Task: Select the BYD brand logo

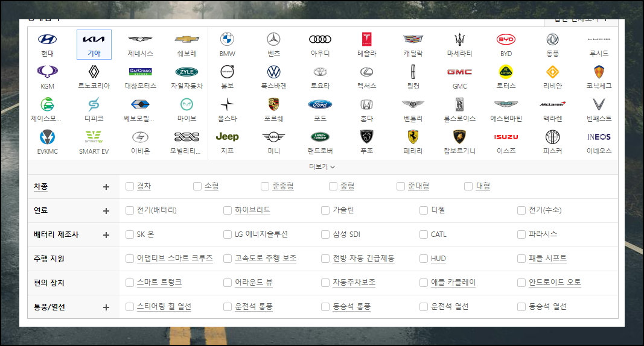Action: (506, 39)
